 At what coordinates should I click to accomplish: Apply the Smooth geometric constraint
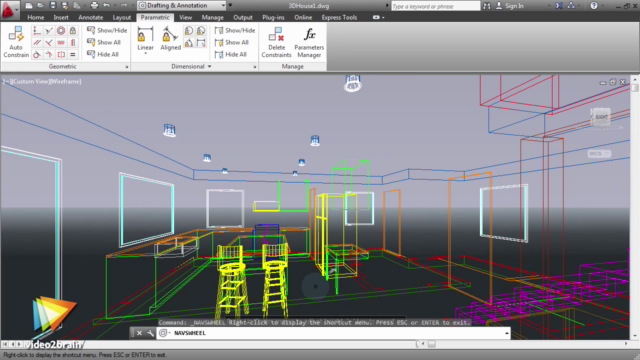pyautogui.click(x=49, y=54)
